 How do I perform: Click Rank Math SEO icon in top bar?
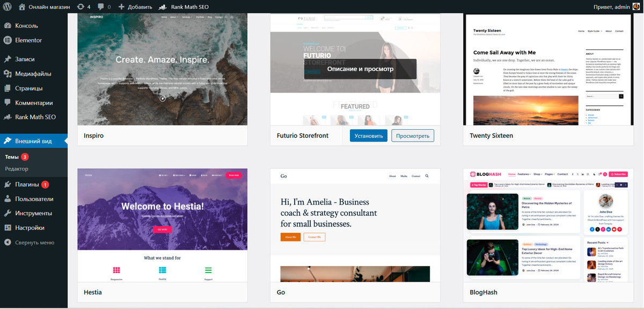(x=163, y=7)
